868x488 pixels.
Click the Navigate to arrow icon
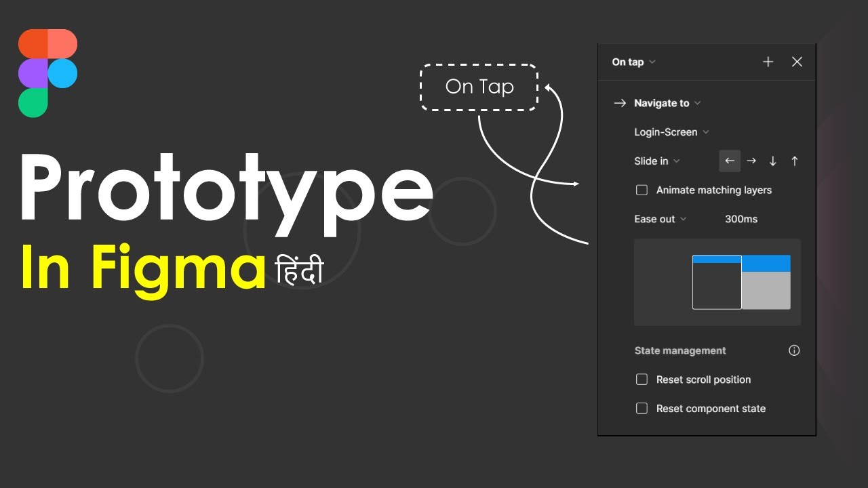tap(619, 103)
